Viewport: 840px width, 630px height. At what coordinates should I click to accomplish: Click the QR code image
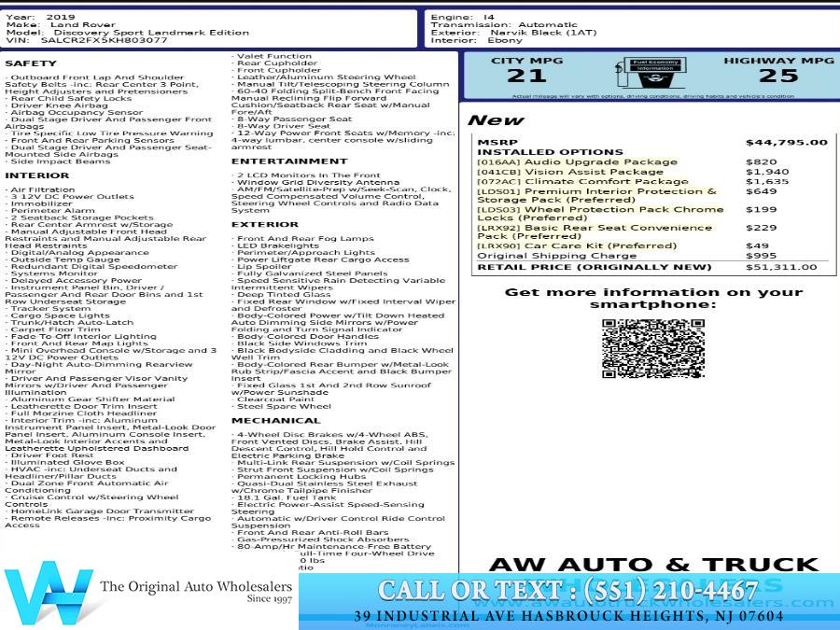[x=653, y=349]
